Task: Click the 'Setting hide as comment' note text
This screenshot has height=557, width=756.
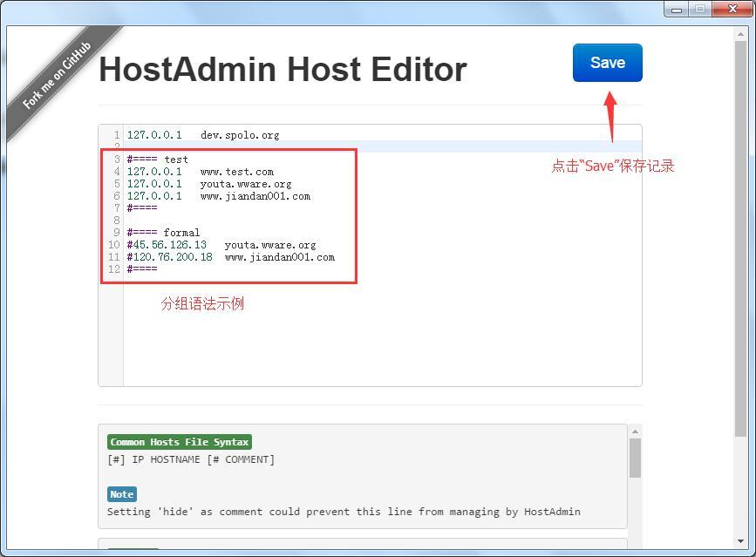Action: pyautogui.click(x=344, y=512)
